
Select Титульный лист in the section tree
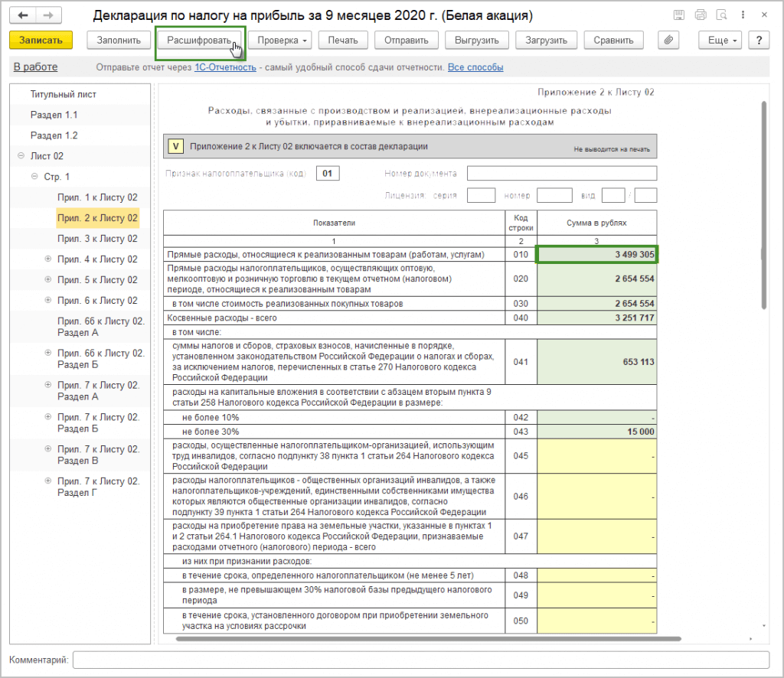pyautogui.click(x=63, y=94)
